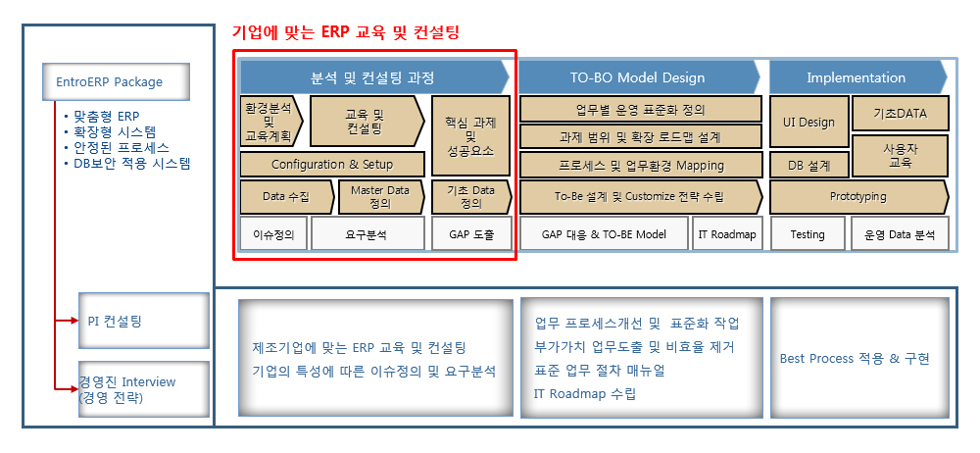Select 과제 범위 및 확장 로드맵 설계 bar
Viewport: 980px width, 453px height.
pyautogui.click(x=641, y=136)
